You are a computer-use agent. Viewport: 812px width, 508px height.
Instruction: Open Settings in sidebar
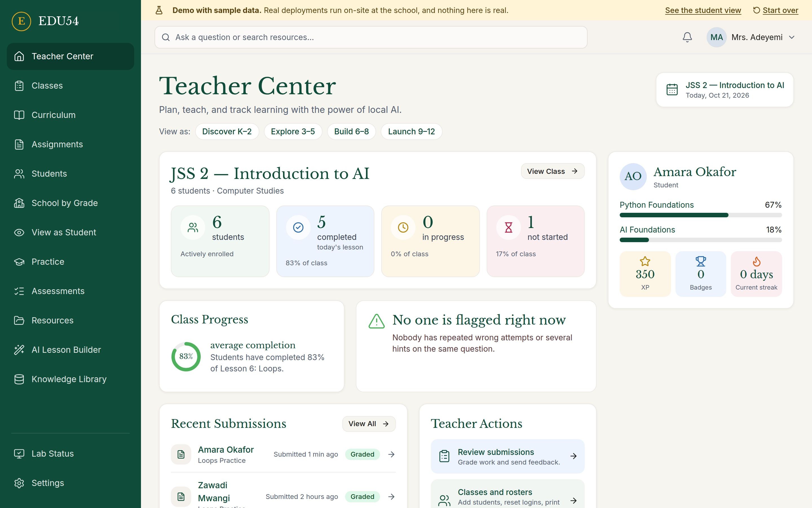click(x=70, y=483)
